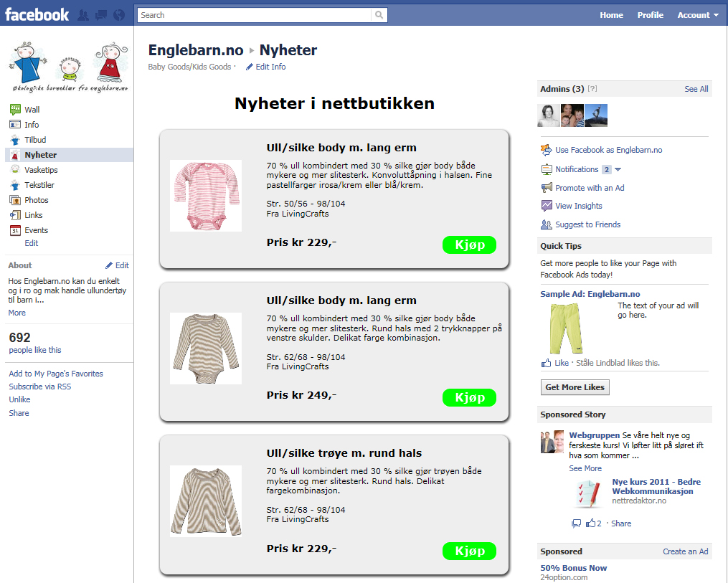Click Share link in left sidebar
The width and height of the screenshot is (728, 583).
19,413
